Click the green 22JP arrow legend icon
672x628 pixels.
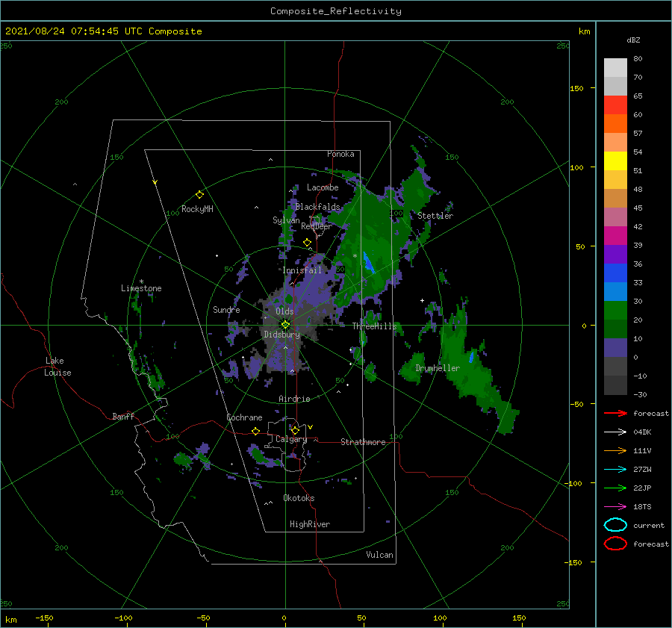[x=615, y=488]
